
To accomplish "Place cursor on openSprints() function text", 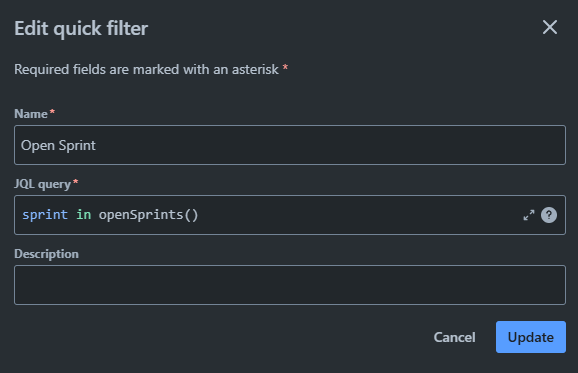I will (149, 215).
